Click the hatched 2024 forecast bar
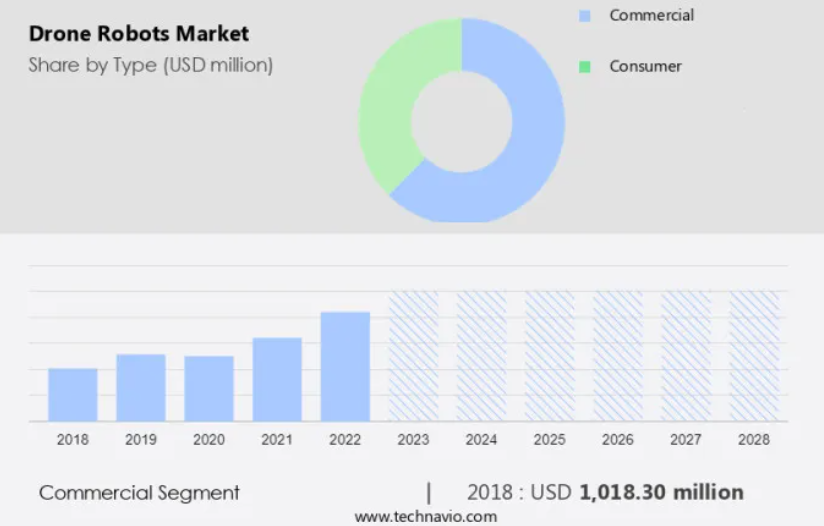 point(481,356)
